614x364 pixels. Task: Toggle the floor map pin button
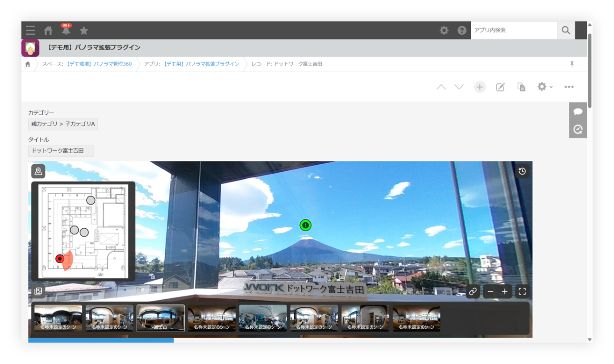point(39,171)
